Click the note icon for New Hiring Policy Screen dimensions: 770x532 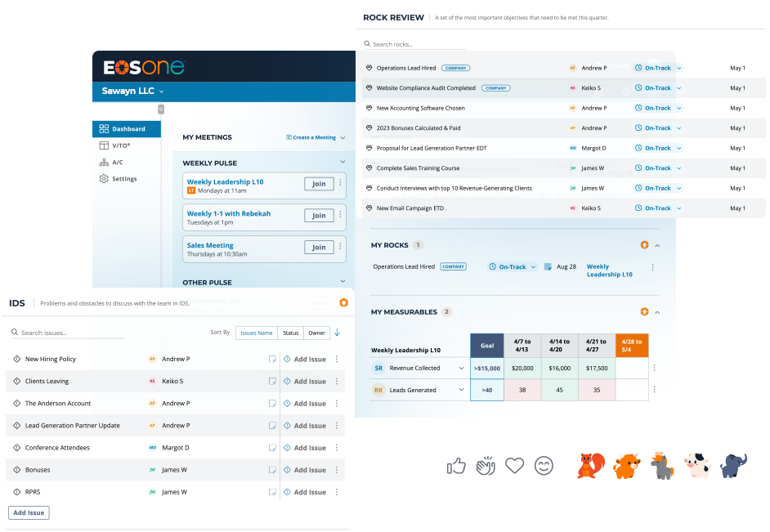[x=272, y=359]
